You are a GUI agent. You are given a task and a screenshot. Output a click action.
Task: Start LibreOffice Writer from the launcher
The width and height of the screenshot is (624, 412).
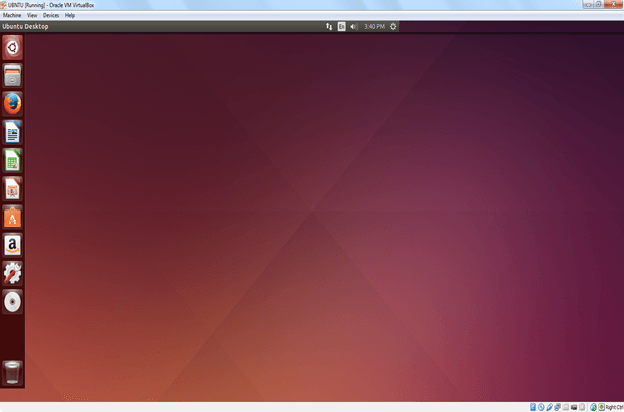[12, 131]
